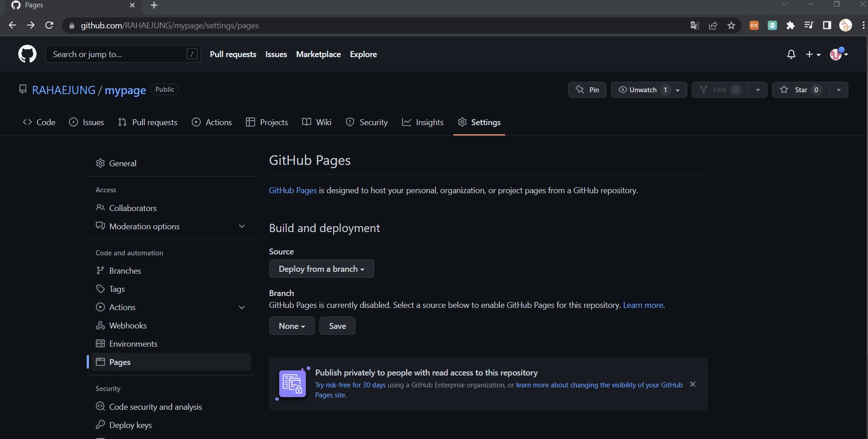Open the repository Pull requests tab
The width and height of the screenshot is (868, 439).
[x=147, y=122]
